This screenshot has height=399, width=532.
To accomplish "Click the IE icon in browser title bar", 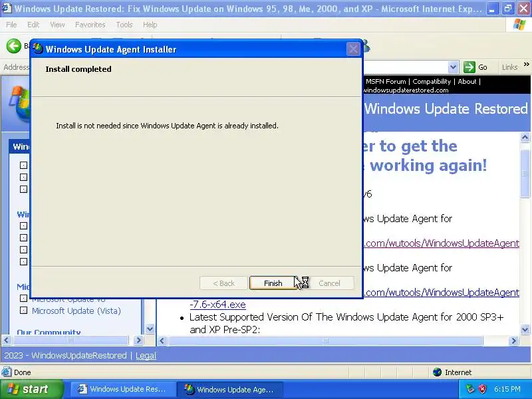I will pyautogui.click(x=7, y=8).
